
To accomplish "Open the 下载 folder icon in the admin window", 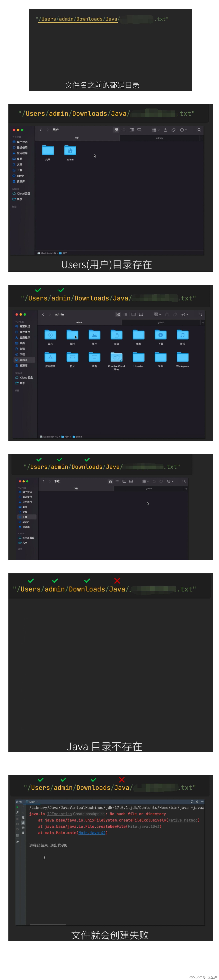I will click(x=161, y=335).
